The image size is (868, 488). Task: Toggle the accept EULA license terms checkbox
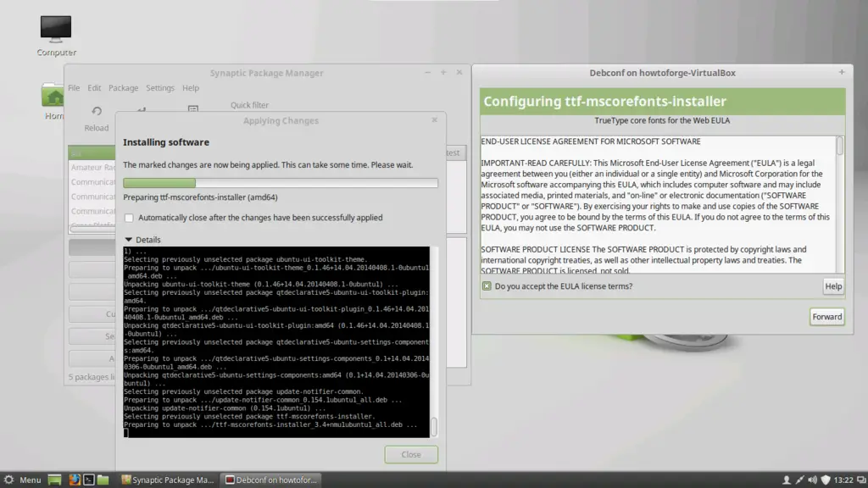tap(486, 286)
